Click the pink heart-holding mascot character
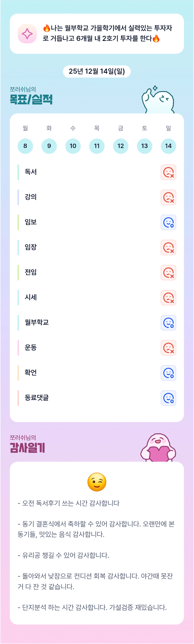Viewport: 194px width, 644px height. (158, 448)
